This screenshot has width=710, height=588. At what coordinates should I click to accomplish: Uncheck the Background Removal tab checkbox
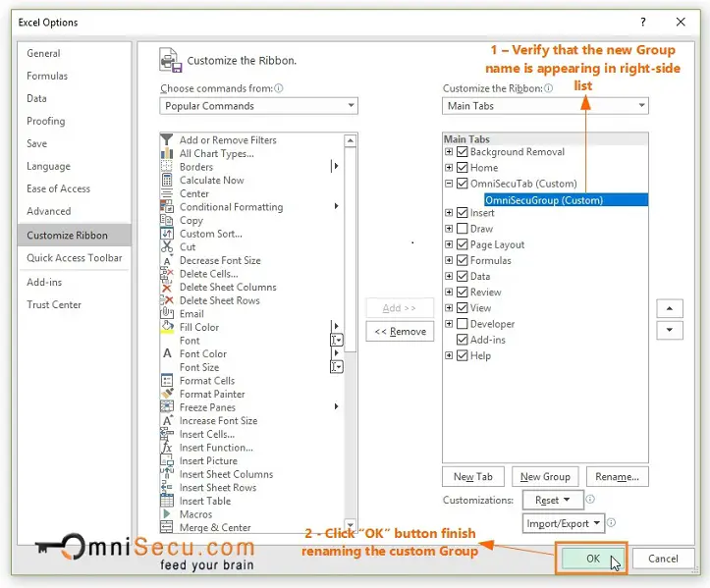click(462, 151)
